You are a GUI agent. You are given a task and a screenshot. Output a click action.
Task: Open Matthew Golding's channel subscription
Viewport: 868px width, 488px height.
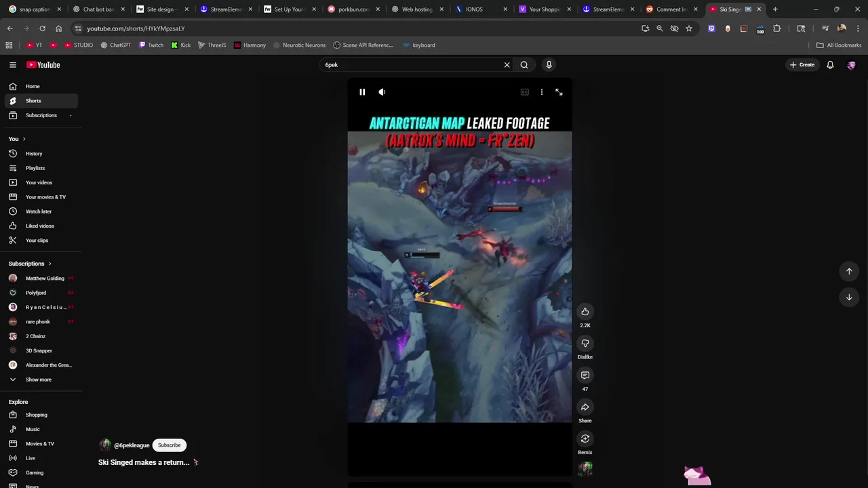pos(41,279)
